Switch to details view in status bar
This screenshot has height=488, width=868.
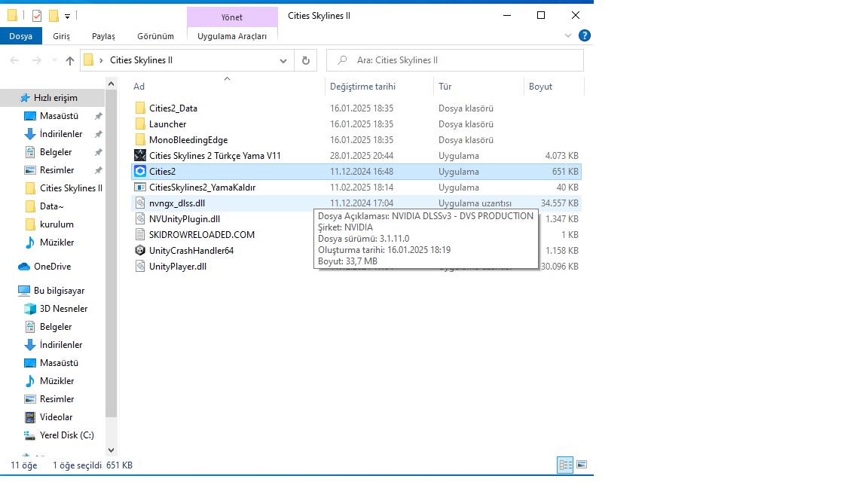[565, 465]
